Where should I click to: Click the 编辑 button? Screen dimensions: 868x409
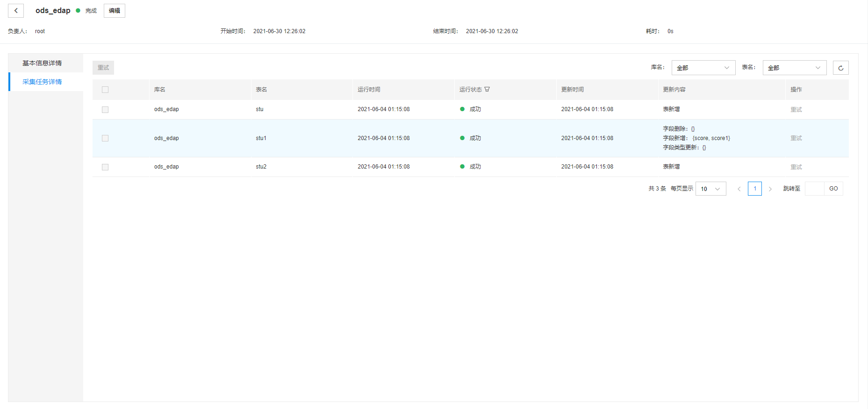(x=115, y=11)
